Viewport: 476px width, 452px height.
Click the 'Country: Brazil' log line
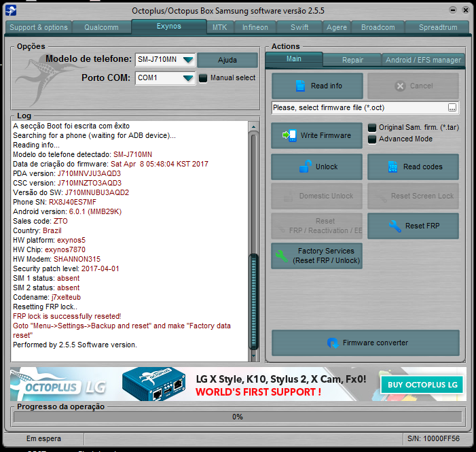click(37, 230)
